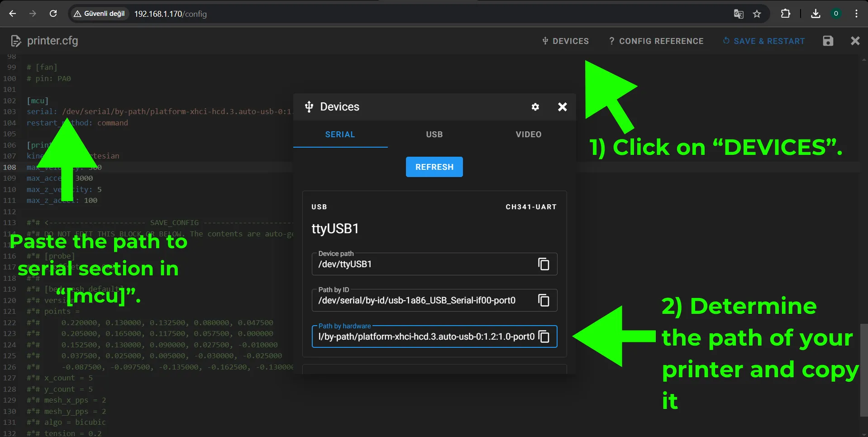
Task: Bookmark this page with the star icon
Action: click(757, 14)
